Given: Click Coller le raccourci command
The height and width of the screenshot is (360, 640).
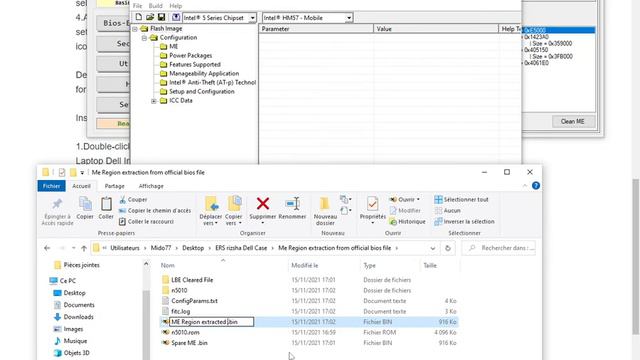Looking at the screenshot, I should click(x=147, y=222).
